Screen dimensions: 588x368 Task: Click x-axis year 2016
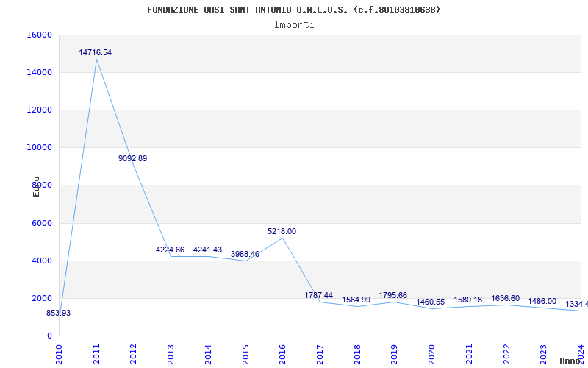[x=283, y=354]
